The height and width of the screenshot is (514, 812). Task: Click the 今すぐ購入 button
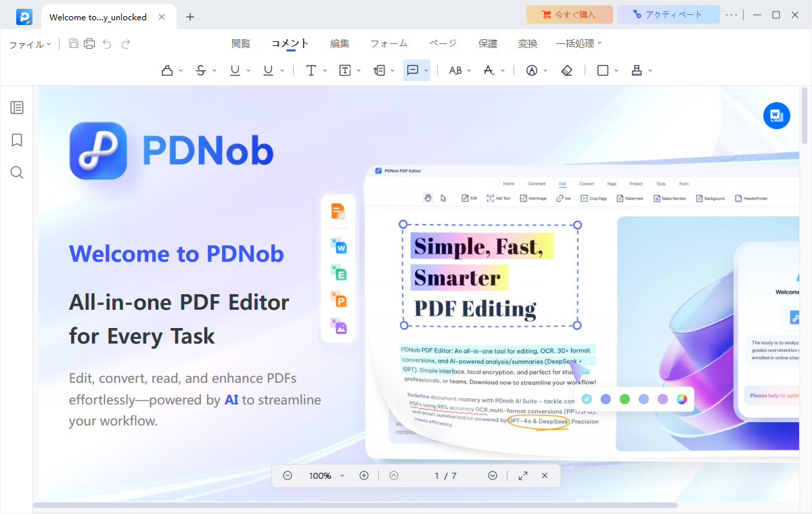pyautogui.click(x=570, y=14)
